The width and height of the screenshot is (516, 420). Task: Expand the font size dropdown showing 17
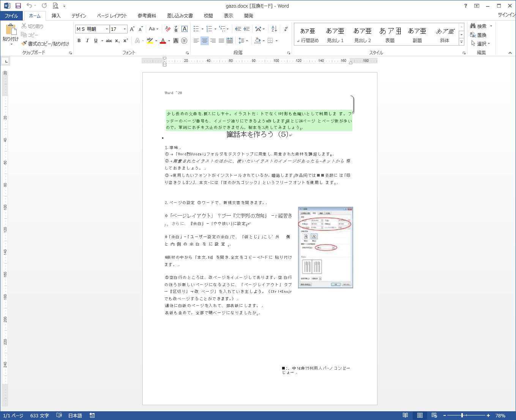tap(125, 29)
